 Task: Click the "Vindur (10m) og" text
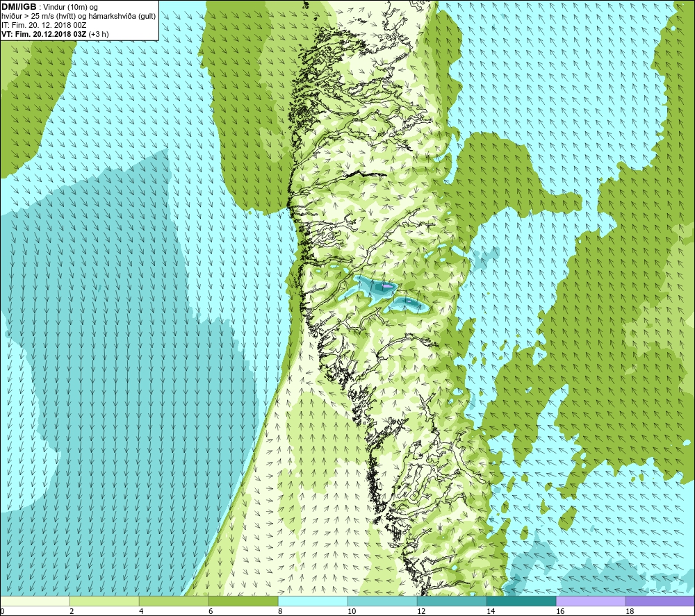72,8
